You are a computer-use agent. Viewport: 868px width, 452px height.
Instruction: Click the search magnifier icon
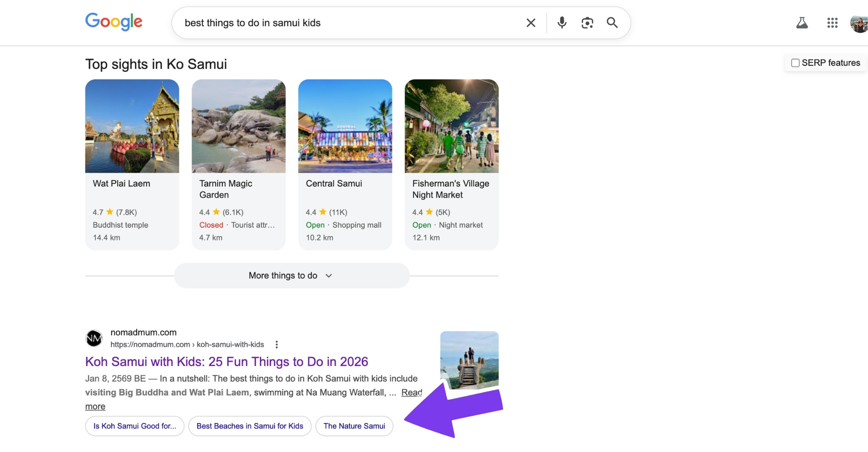(x=613, y=22)
